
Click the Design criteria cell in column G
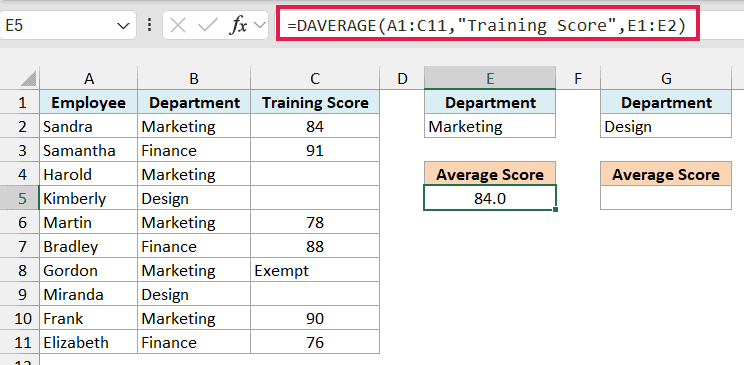[x=666, y=126]
